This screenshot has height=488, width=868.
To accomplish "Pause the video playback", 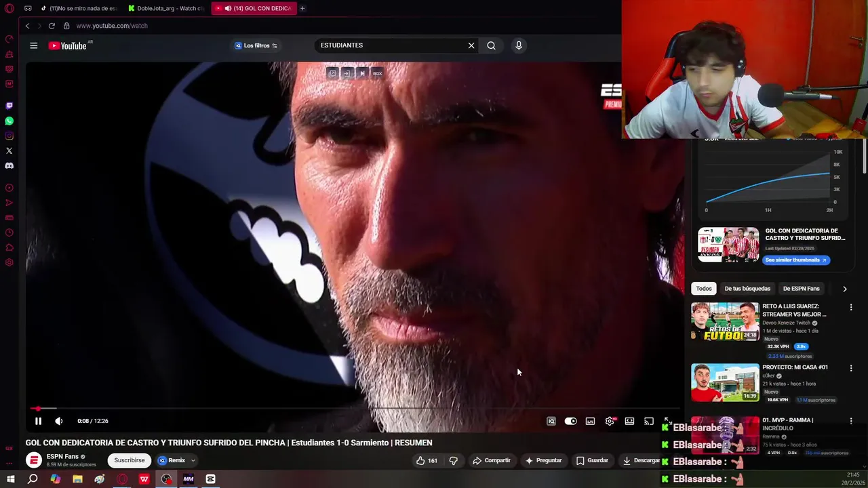I will pos(38,421).
